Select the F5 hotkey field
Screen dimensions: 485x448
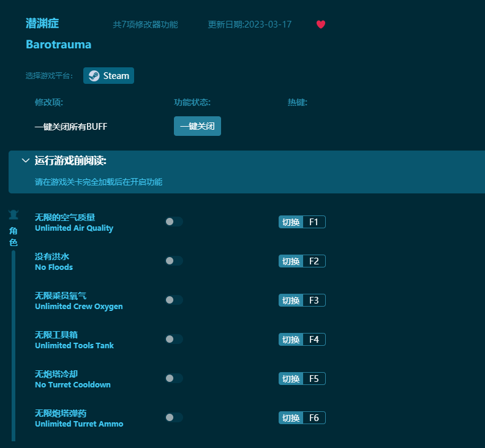(x=314, y=379)
